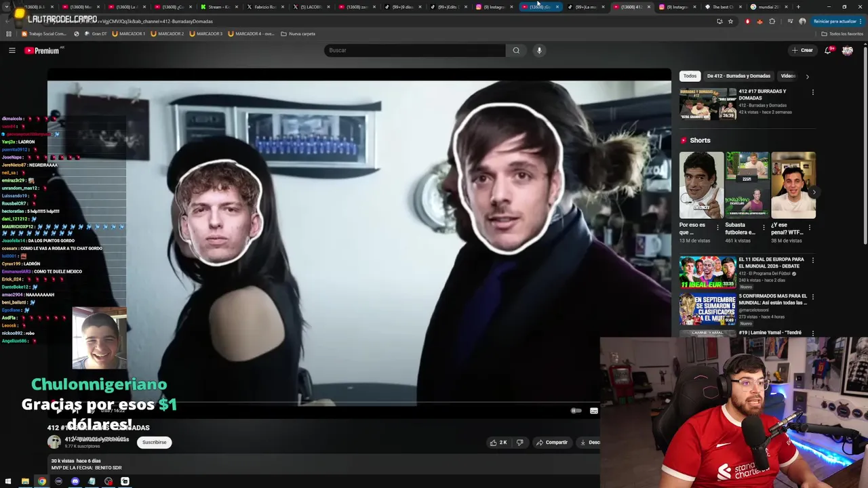The height and width of the screenshot is (488, 868).
Task: Dislike the video with thumbs down
Action: point(520,443)
